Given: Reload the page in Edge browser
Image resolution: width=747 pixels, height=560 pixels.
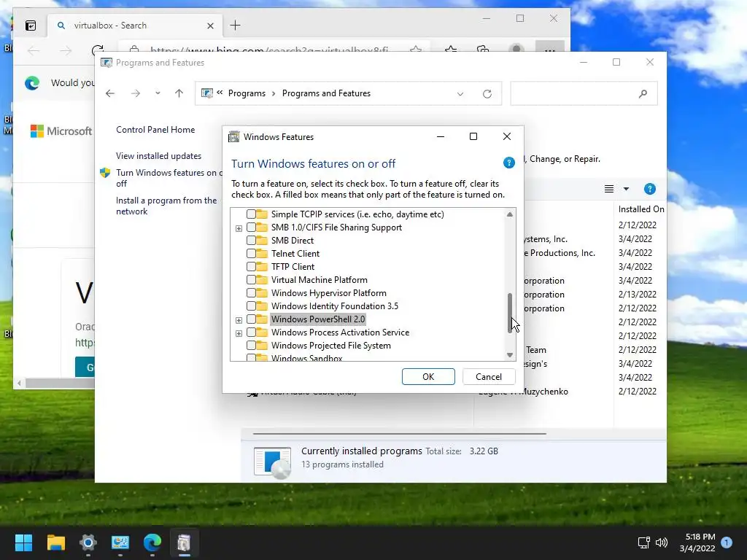Looking at the screenshot, I should click(98, 50).
